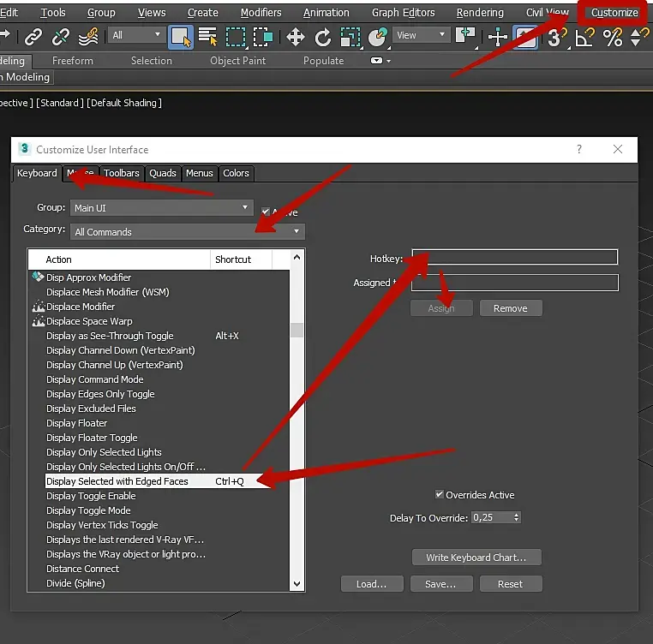Increase the Delay To Override spinner
The image size is (653, 644).
517,515
